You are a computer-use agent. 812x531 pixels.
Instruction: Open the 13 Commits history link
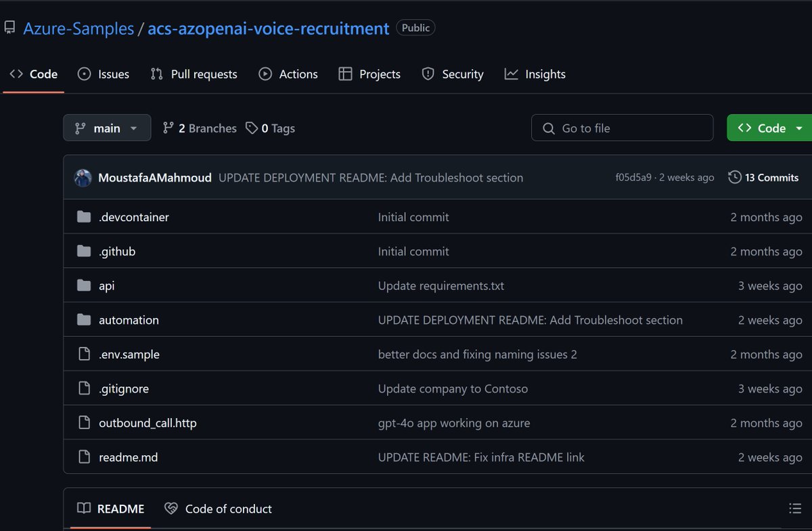pos(763,177)
